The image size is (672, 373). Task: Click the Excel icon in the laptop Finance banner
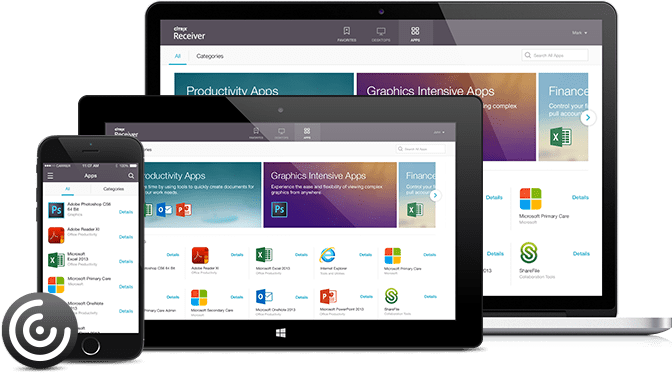(561, 137)
